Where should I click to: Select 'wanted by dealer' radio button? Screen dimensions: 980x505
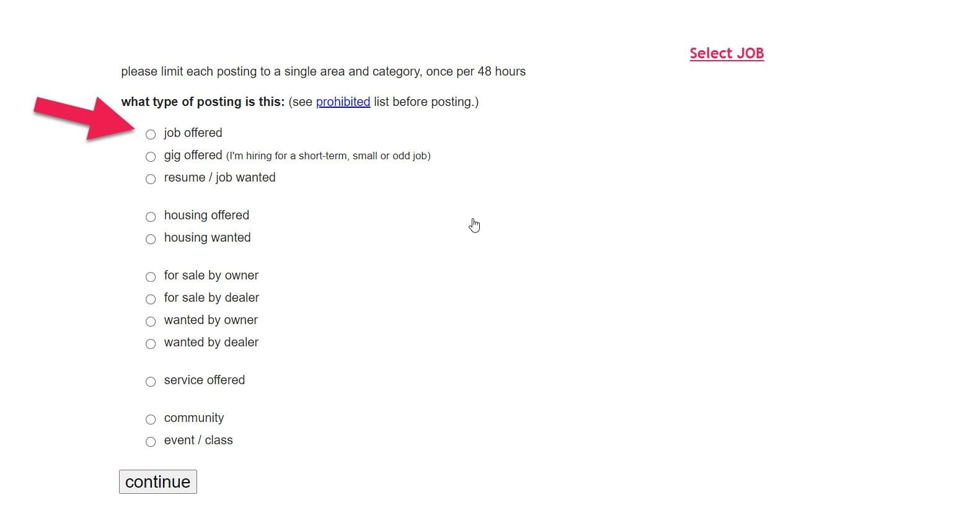tap(151, 344)
